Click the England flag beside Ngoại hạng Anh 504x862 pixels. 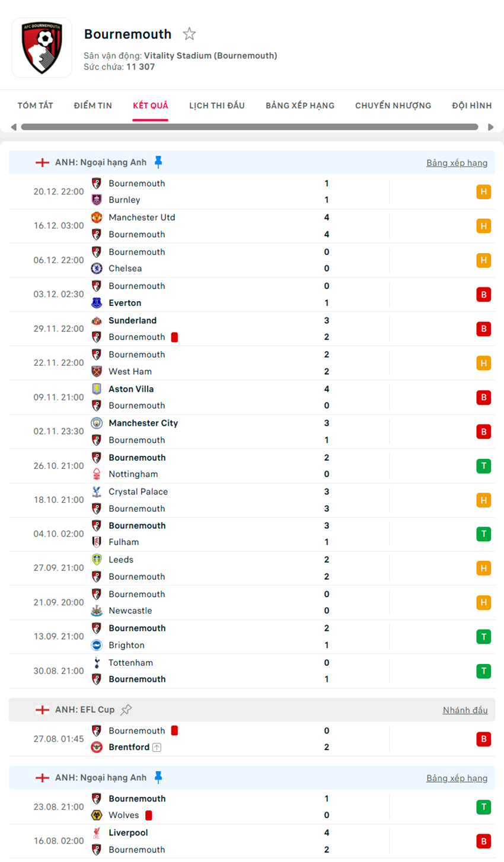click(x=43, y=162)
